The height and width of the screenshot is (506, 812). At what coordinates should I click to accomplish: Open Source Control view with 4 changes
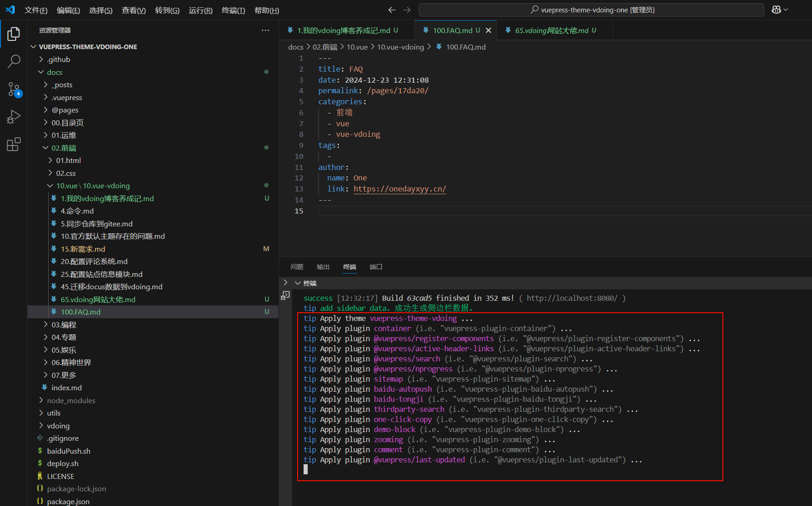[14, 89]
